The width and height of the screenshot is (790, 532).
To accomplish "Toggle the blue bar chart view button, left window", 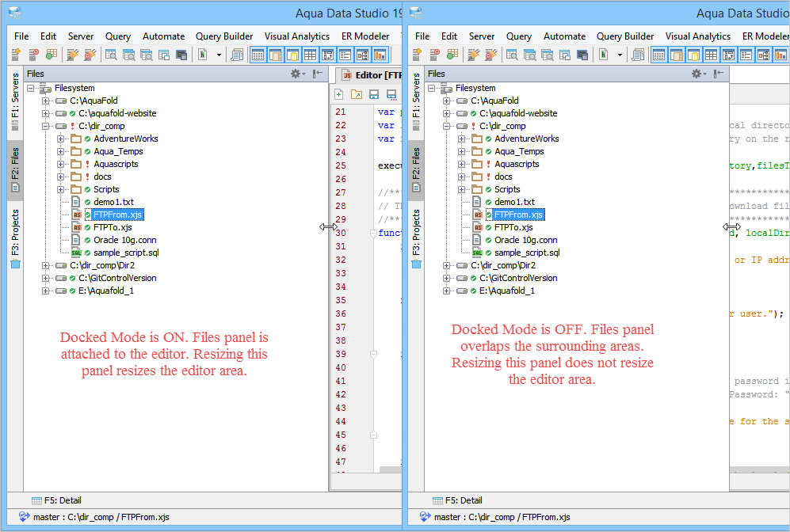I will click(380, 55).
